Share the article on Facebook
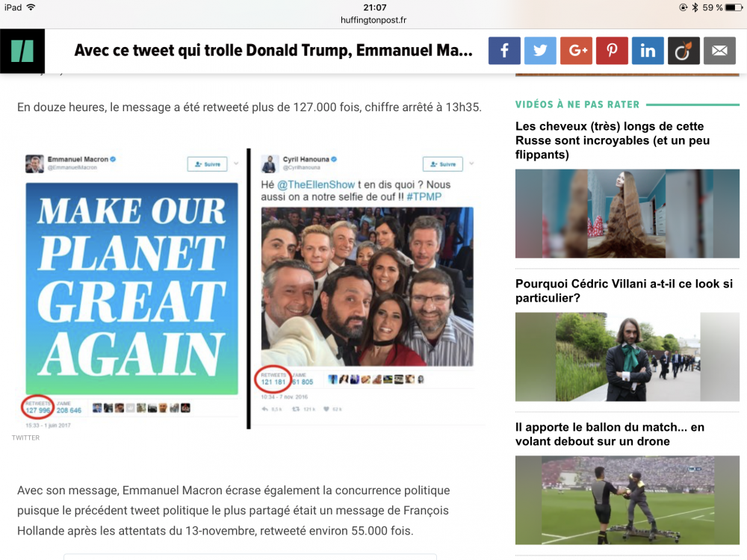 [x=504, y=51]
